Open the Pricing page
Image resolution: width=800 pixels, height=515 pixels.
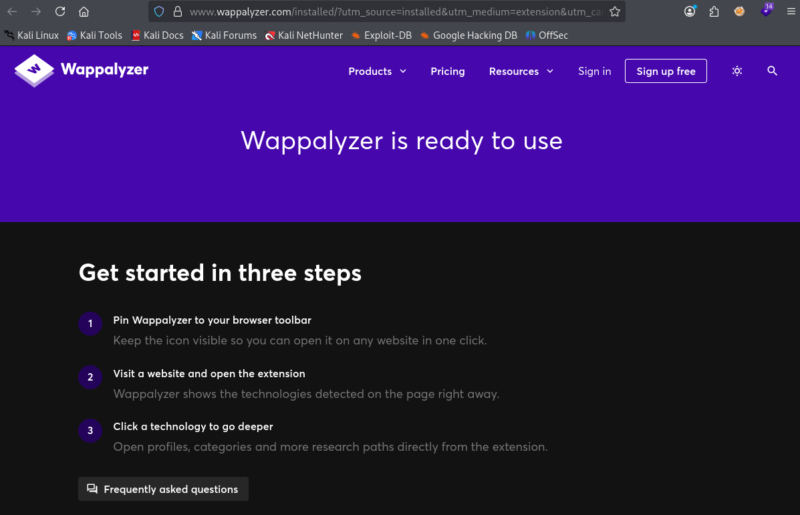coord(447,71)
